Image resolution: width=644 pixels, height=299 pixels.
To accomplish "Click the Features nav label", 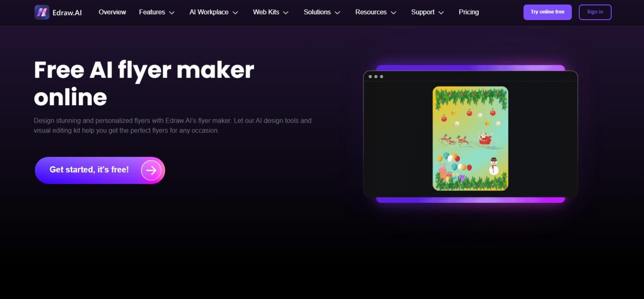I will click(152, 12).
